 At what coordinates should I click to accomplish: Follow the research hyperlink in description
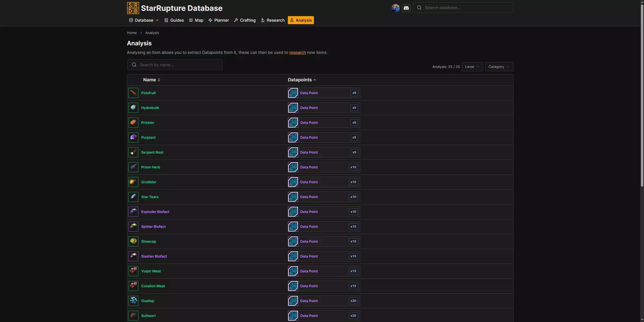[x=297, y=52]
